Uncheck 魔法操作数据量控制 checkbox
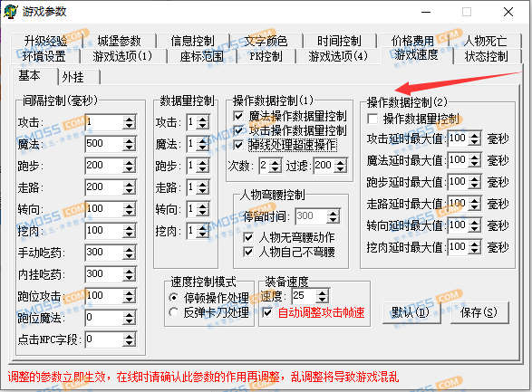 pos(238,116)
